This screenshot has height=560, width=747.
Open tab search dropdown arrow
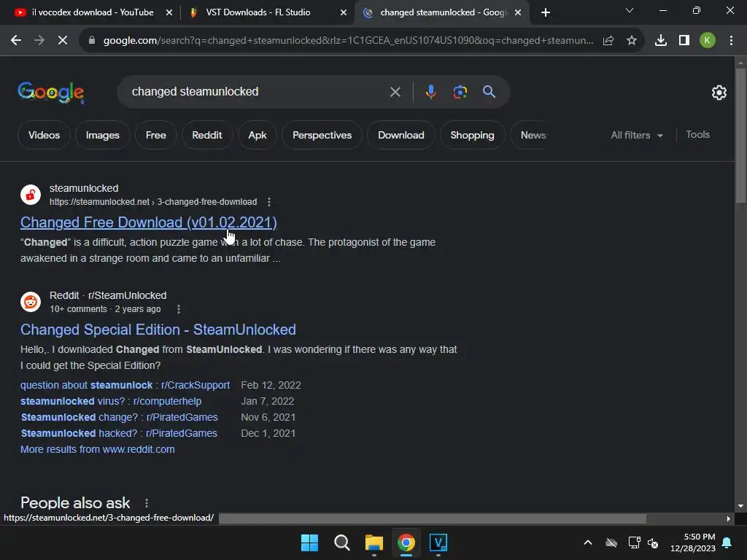click(630, 10)
